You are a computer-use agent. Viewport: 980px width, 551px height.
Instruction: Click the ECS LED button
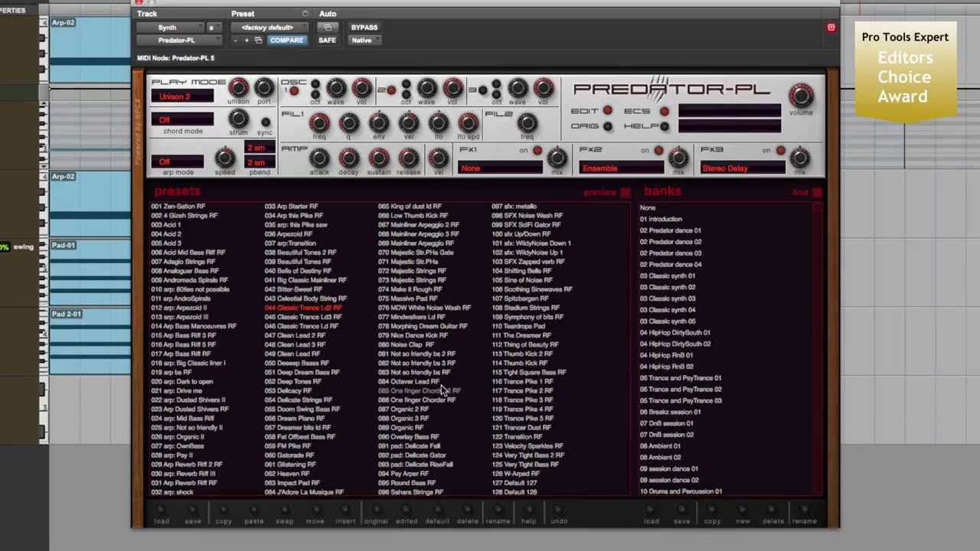coord(664,112)
